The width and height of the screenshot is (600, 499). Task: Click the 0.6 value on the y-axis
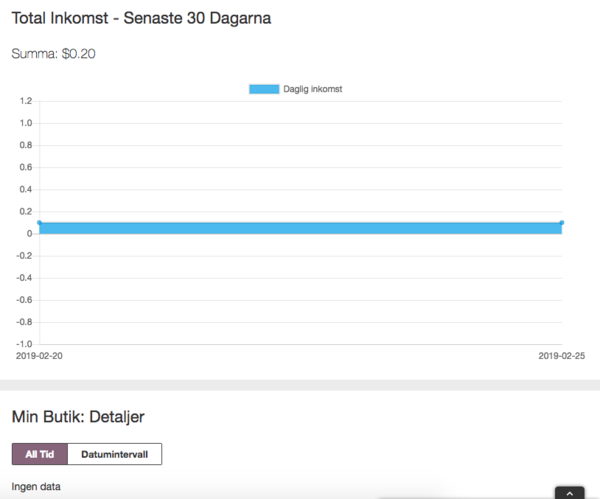27,167
